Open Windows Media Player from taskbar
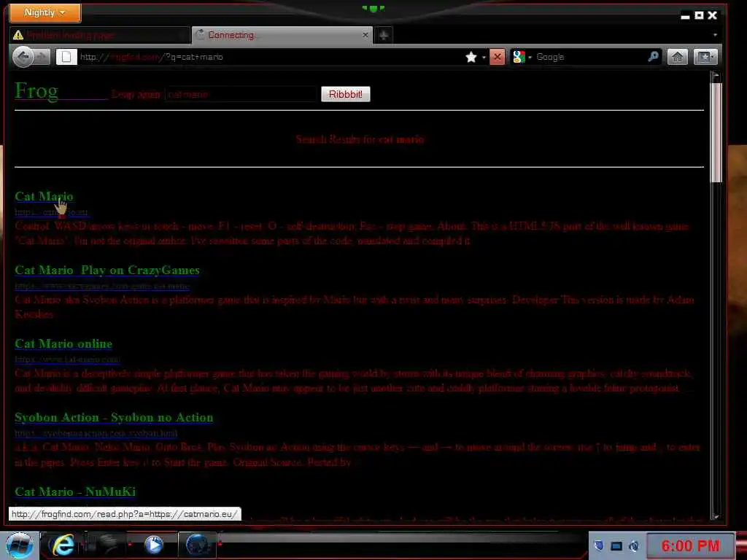The height and width of the screenshot is (560, 747). click(x=153, y=545)
